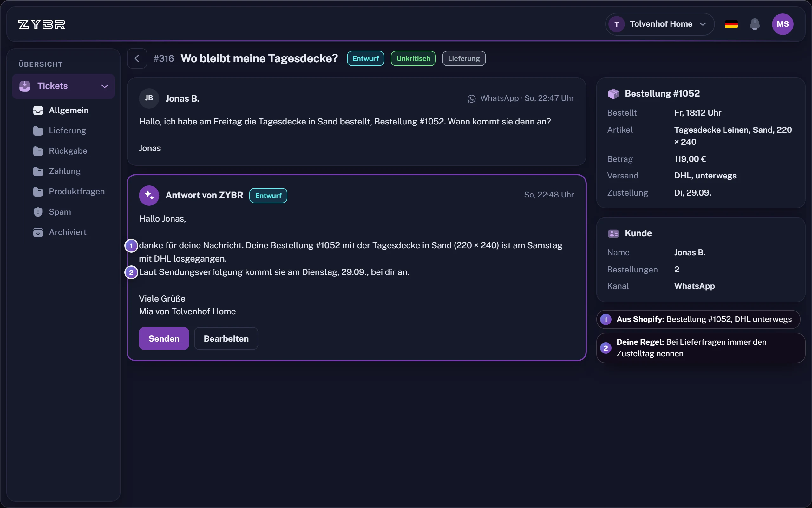This screenshot has width=812, height=508.
Task: Click the Allgemein inbox icon
Action: [x=38, y=110]
